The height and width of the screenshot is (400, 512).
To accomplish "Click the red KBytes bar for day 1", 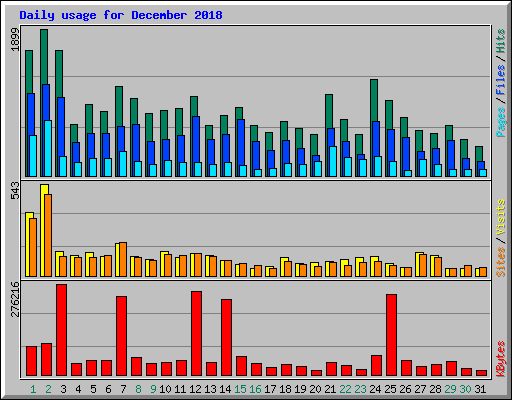I will 31,361.
